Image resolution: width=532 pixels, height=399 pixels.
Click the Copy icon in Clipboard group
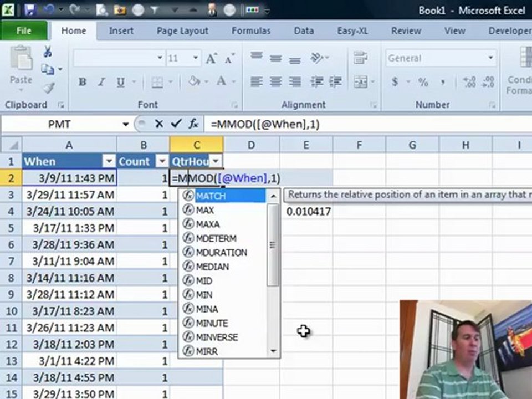click(x=48, y=69)
